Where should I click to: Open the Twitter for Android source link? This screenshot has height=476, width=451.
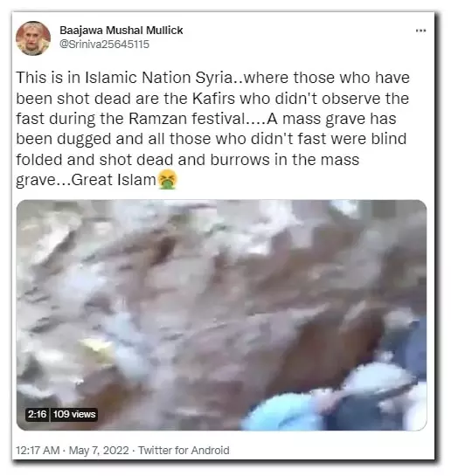pyautogui.click(x=184, y=450)
